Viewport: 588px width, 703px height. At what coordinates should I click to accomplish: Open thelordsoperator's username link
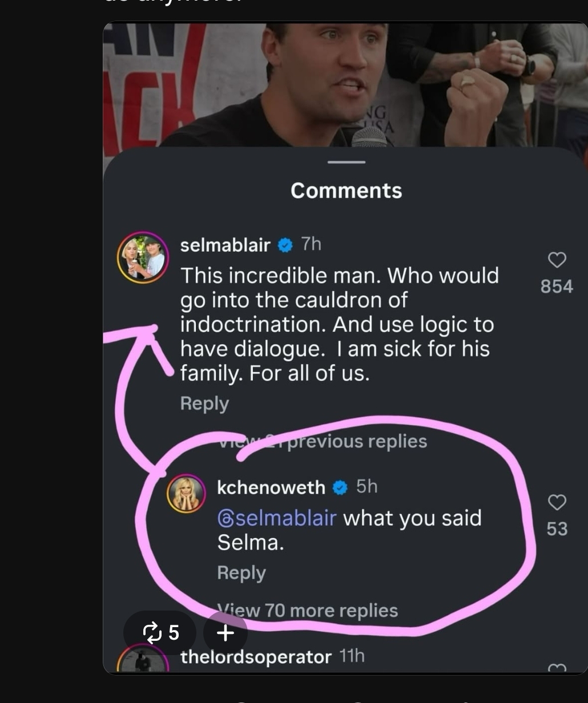256,657
